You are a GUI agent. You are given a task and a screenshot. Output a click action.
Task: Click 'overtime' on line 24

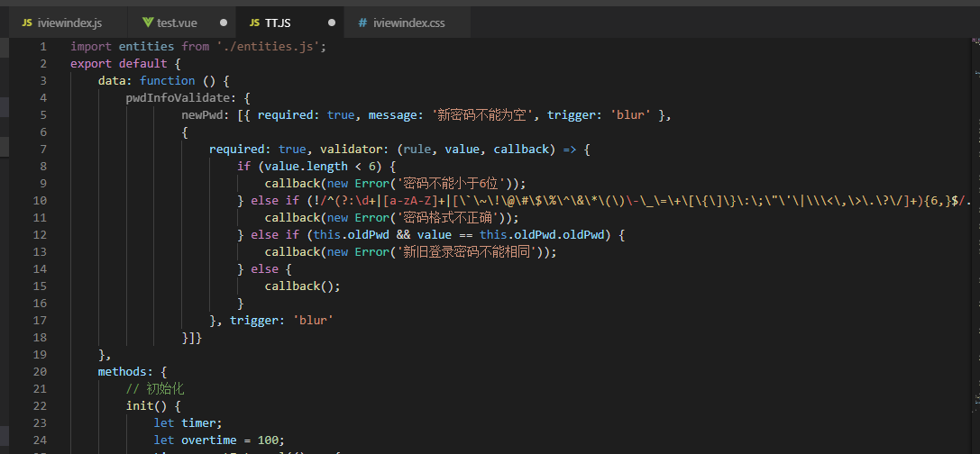coord(209,440)
